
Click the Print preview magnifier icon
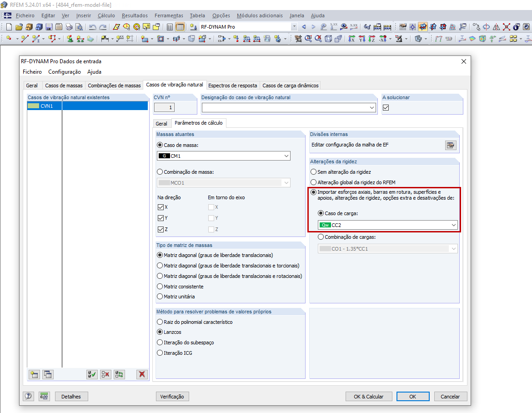(x=79, y=27)
